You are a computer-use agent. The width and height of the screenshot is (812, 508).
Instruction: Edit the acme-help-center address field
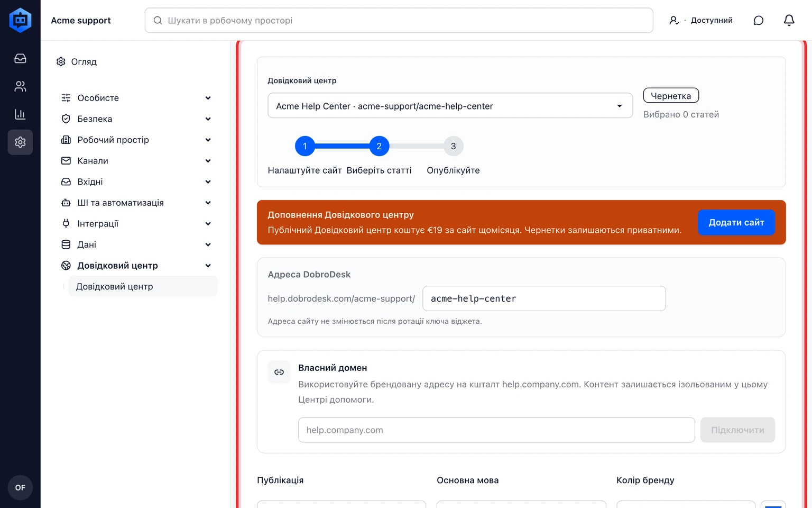pos(544,298)
